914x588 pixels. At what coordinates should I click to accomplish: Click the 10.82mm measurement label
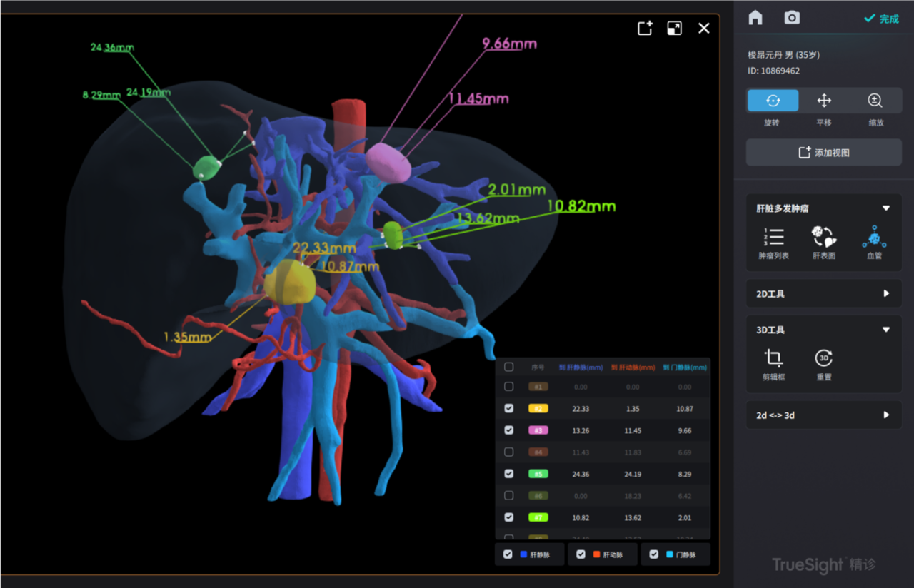coord(581,206)
